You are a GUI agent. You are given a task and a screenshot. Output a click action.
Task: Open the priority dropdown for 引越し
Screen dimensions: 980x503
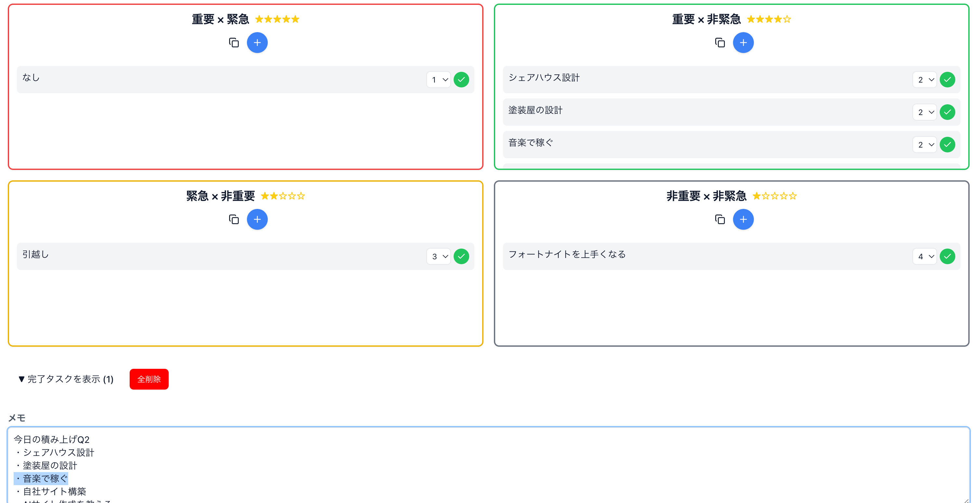pyautogui.click(x=439, y=256)
